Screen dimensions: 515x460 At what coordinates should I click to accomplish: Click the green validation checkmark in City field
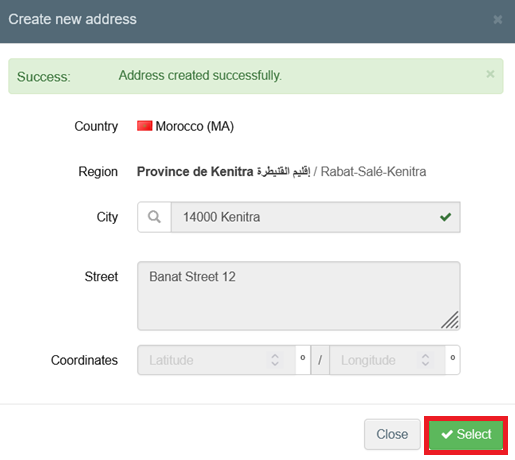coord(445,217)
